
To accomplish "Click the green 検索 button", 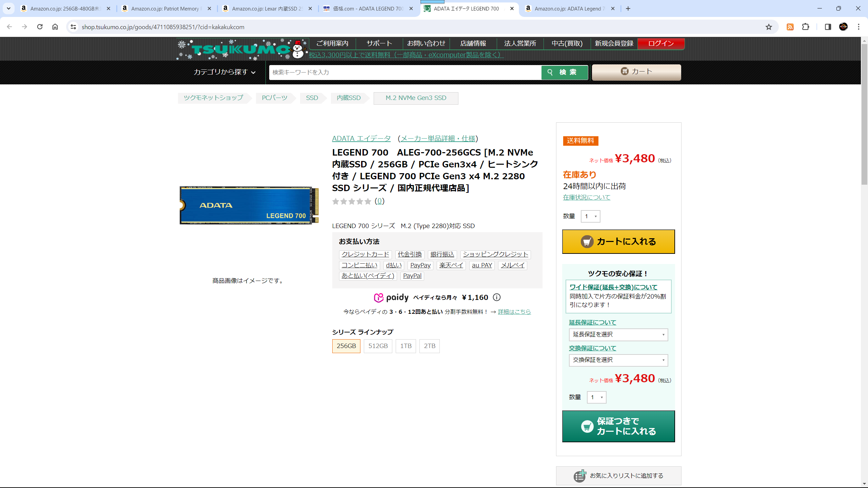I will coord(565,72).
